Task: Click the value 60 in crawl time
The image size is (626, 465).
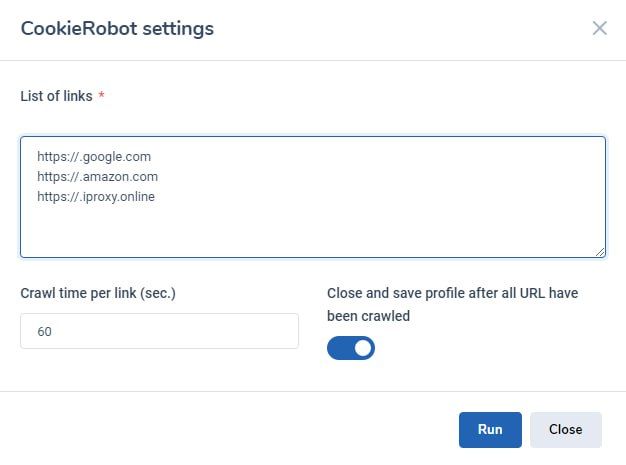Action: point(45,331)
